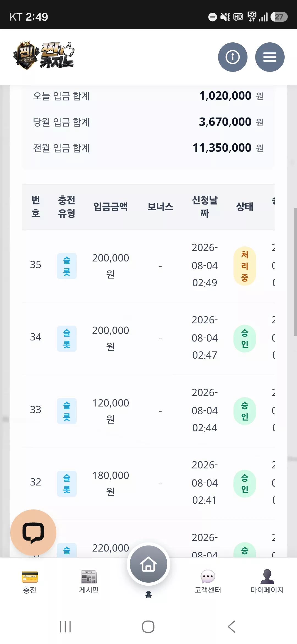The height and width of the screenshot is (644, 297).
Task: Select the 슬롯 tag in row 33
Action: [67, 411]
